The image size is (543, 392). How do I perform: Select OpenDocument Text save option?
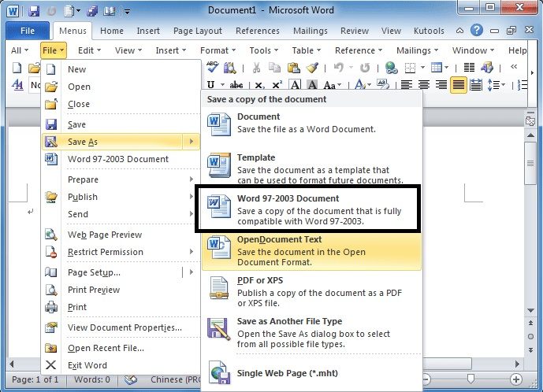pyautogui.click(x=311, y=251)
